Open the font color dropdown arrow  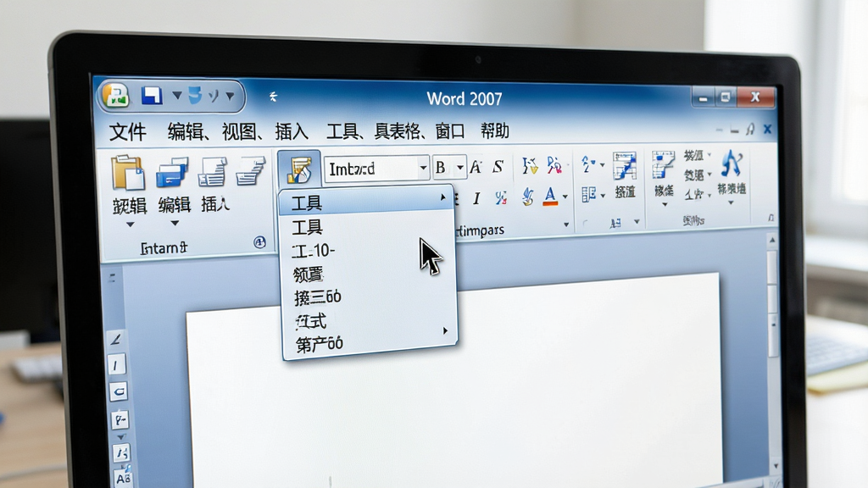565,197
